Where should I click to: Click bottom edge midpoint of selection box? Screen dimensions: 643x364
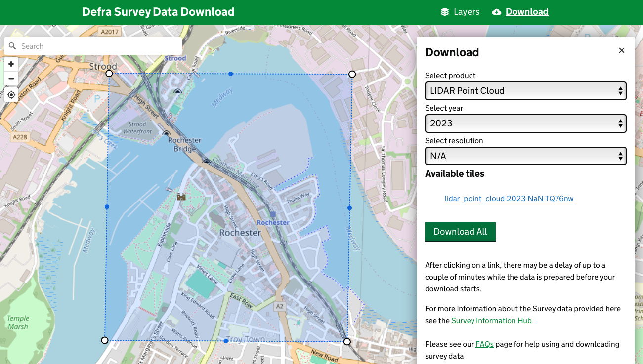226,341
